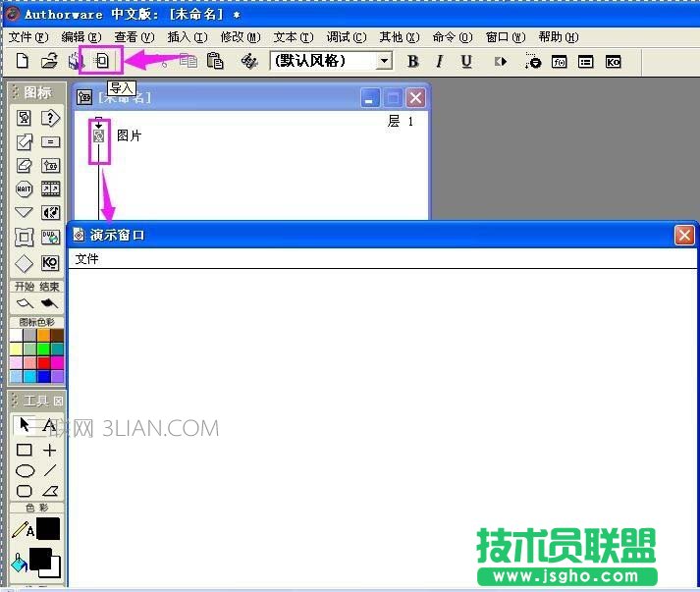The height and width of the screenshot is (592, 700).
Task: Click the Paste toolbar icon
Action: click(215, 61)
